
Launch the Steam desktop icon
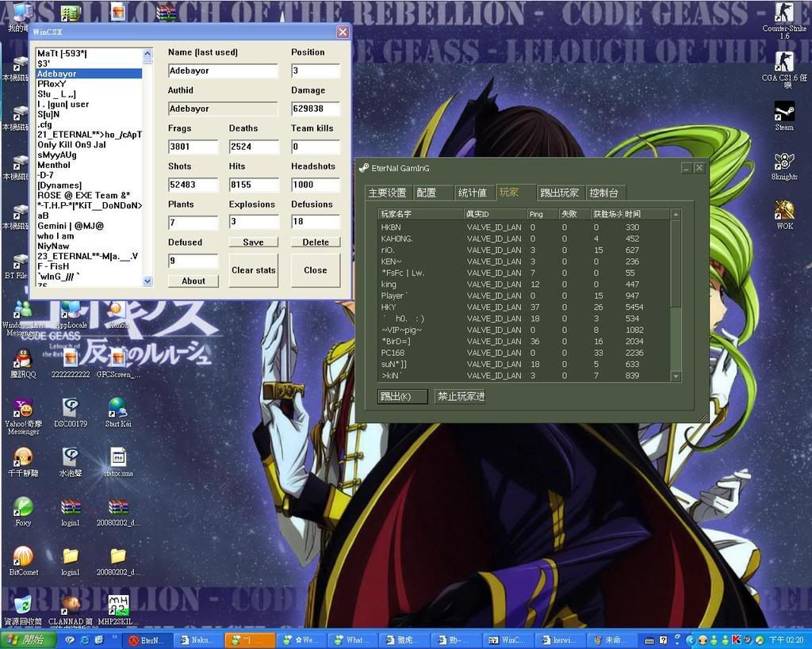[783, 113]
